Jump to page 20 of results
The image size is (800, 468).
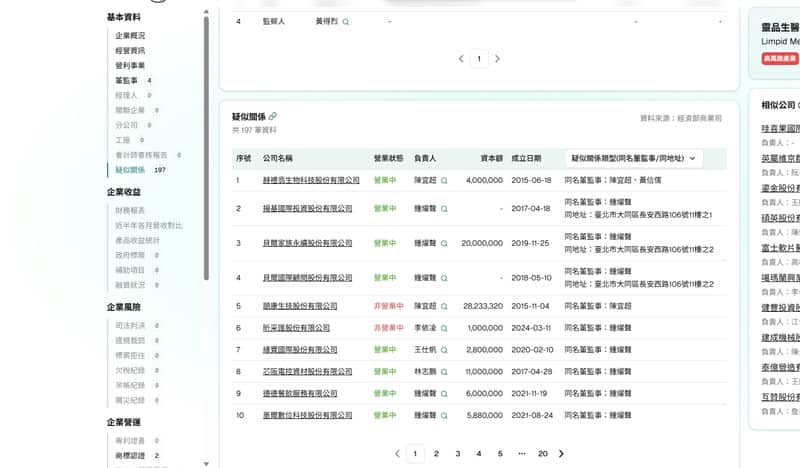(542, 453)
